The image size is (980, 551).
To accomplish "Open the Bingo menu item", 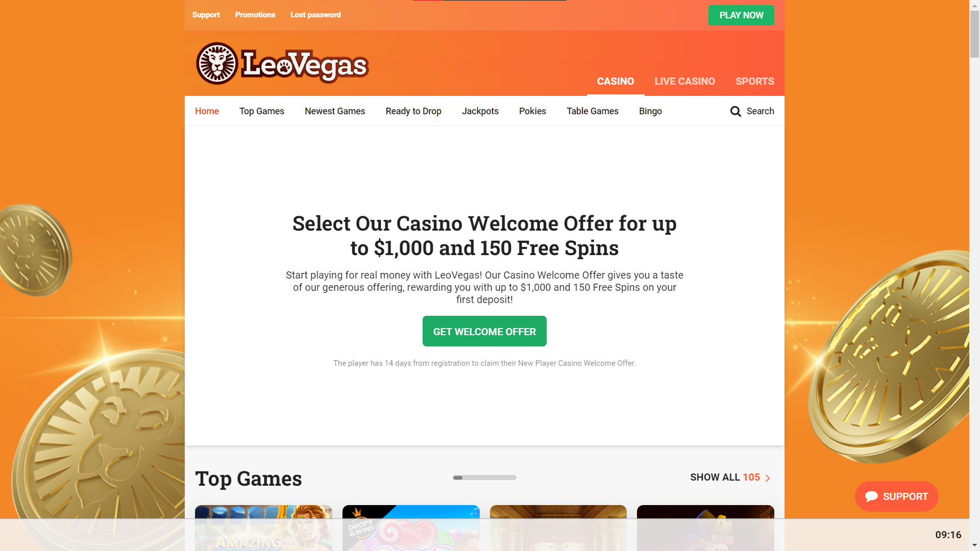I will pyautogui.click(x=650, y=111).
